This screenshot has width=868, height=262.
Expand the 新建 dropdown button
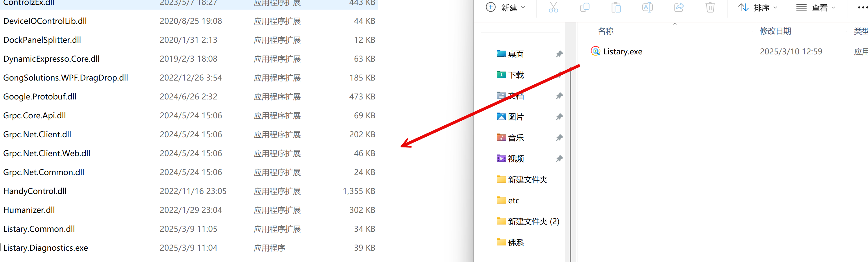click(x=505, y=8)
